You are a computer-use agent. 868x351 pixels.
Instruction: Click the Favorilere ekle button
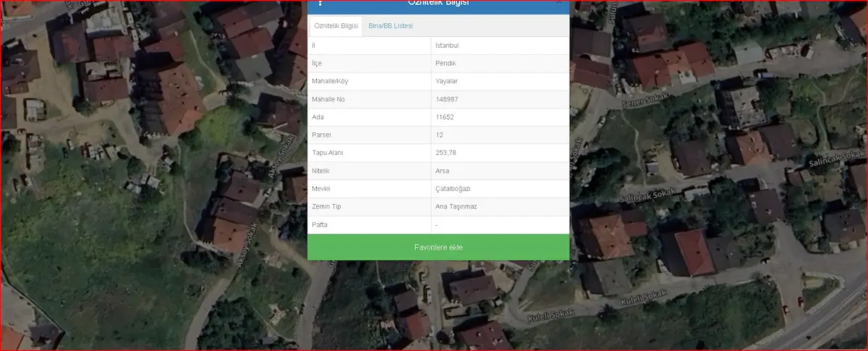(438, 248)
